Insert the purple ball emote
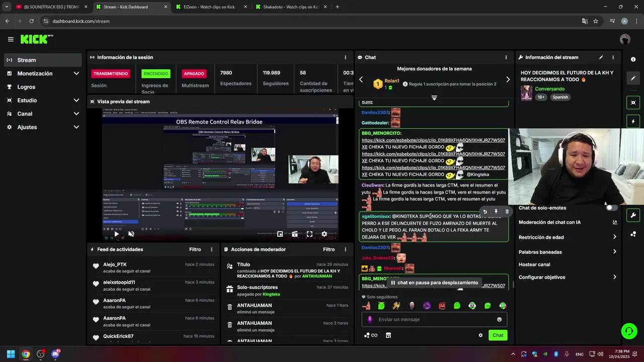The height and width of the screenshot is (362, 644). (x=427, y=306)
